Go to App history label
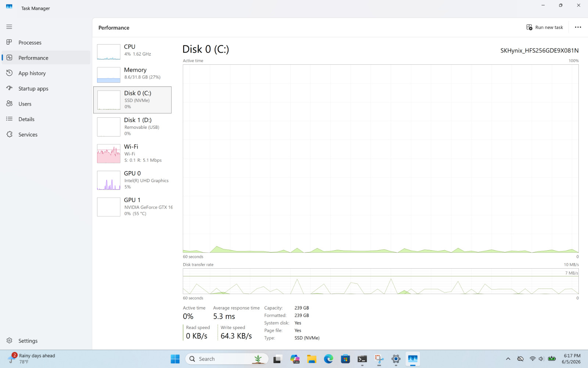 32,73
